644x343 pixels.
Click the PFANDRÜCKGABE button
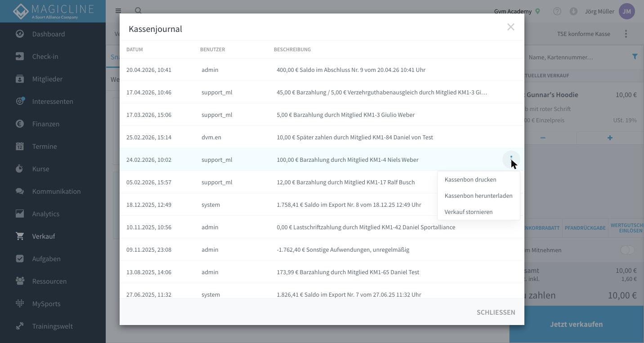(585, 228)
